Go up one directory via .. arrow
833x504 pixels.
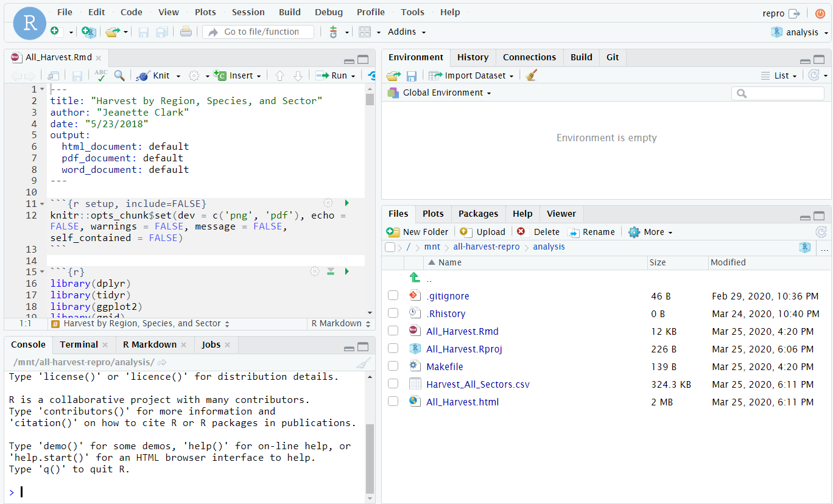pos(415,278)
